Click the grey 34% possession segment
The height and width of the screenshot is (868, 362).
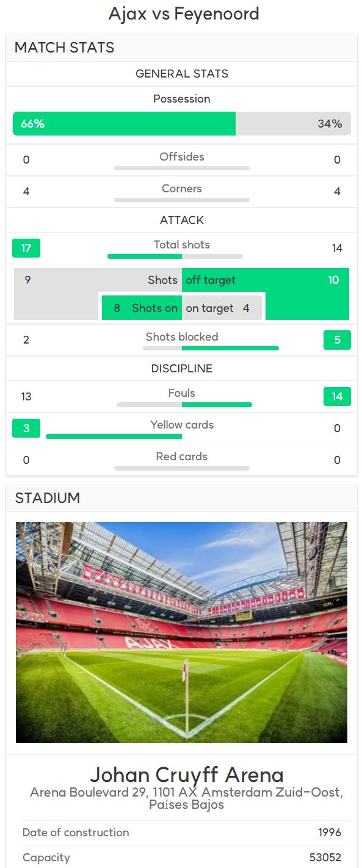(293, 123)
